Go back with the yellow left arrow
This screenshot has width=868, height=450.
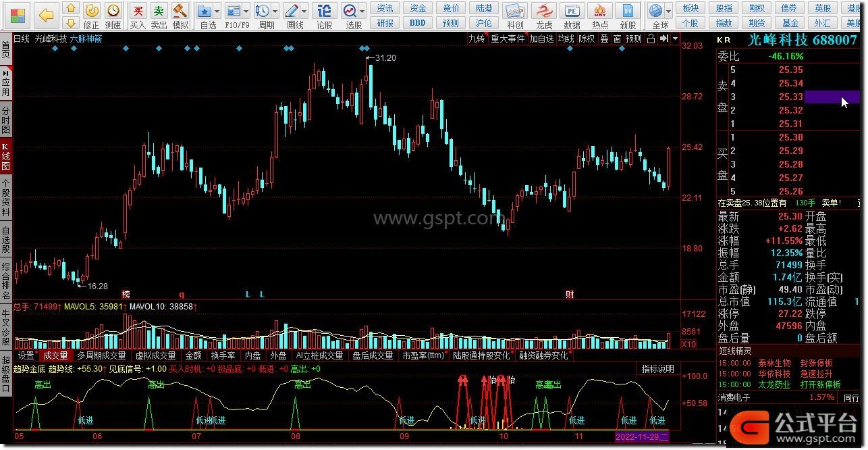pos(46,15)
